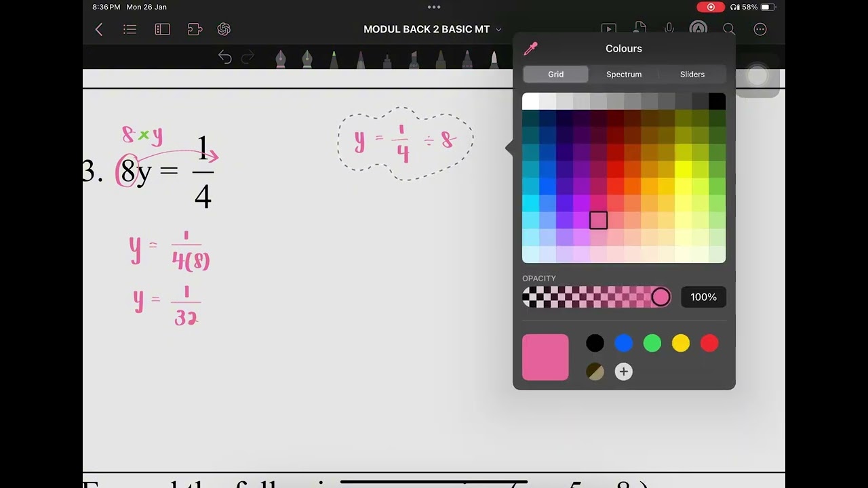Choose the red saved colour swatch

(x=709, y=343)
